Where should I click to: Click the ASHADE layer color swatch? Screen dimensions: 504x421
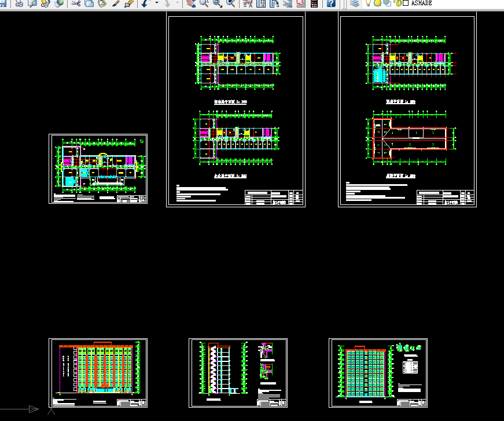[x=406, y=3]
